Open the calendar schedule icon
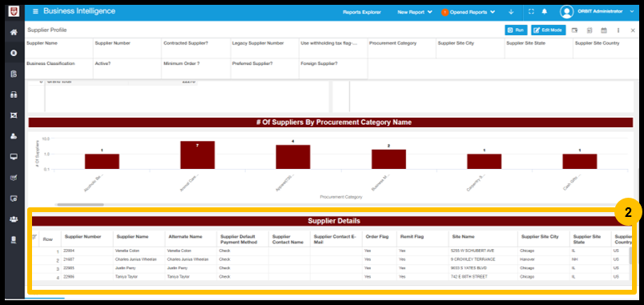The width and height of the screenshot is (644, 305). [x=604, y=30]
